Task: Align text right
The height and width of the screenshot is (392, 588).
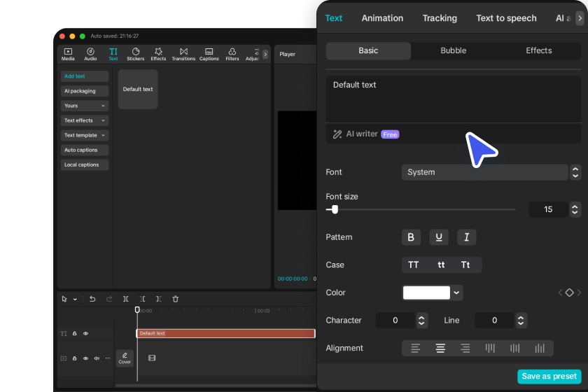Action: click(465, 349)
